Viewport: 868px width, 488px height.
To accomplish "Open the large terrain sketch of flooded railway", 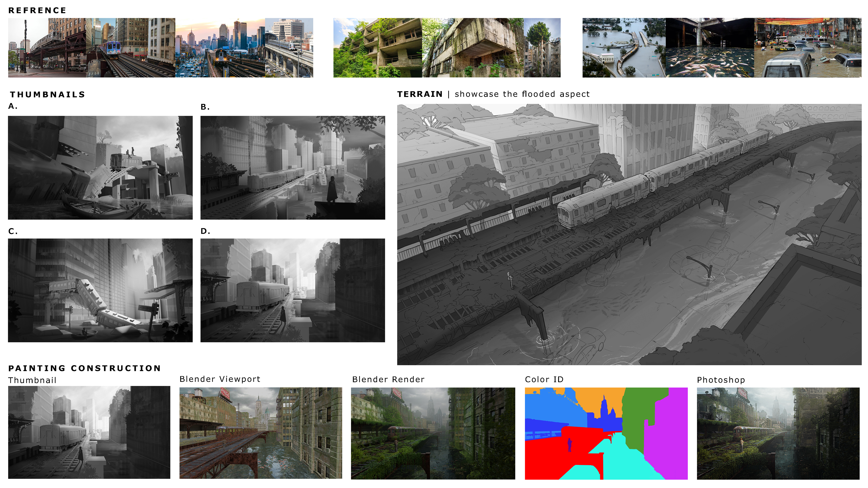I will 630,235.
